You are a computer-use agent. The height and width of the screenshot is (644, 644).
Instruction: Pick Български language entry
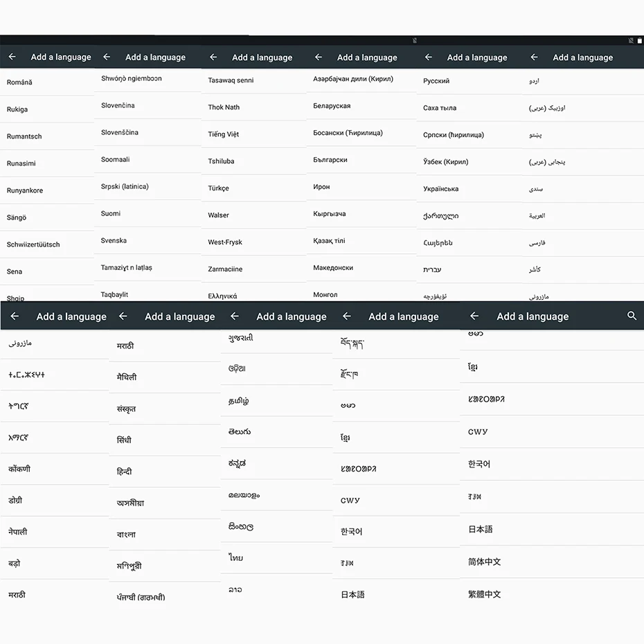330,160
